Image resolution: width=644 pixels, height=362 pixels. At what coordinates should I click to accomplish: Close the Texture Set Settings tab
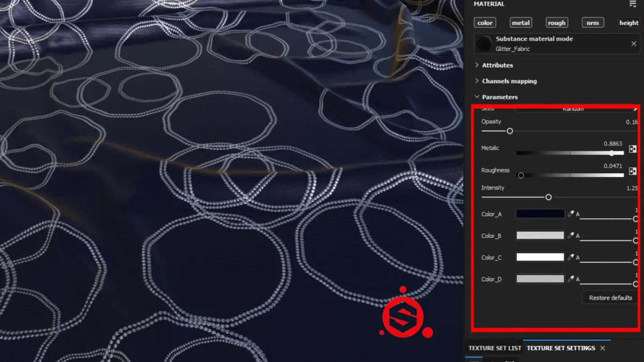coord(603,348)
